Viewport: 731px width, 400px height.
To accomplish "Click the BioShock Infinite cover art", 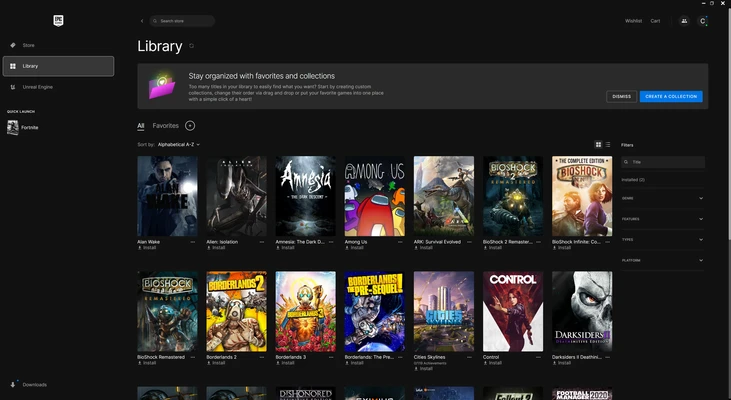I will tap(582, 196).
